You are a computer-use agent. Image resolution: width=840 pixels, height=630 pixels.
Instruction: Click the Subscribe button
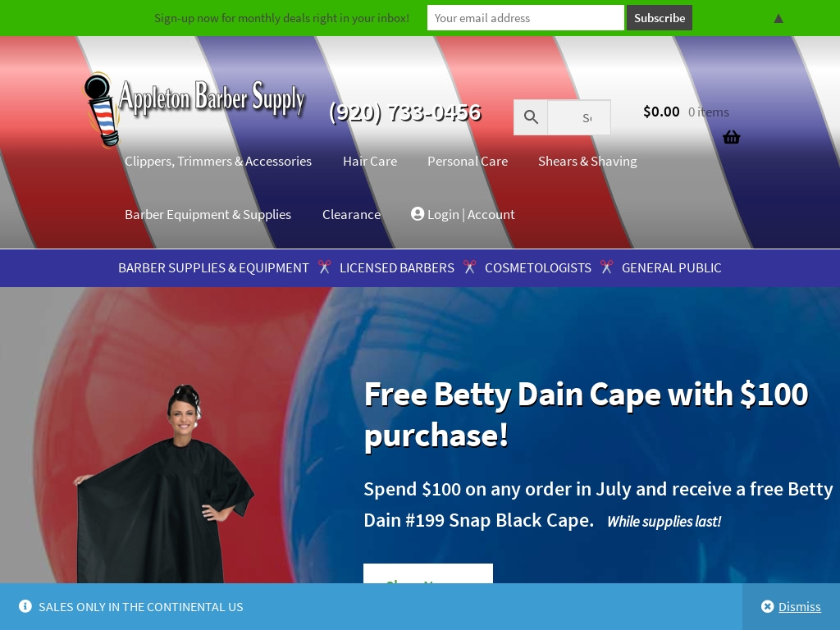coord(660,18)
